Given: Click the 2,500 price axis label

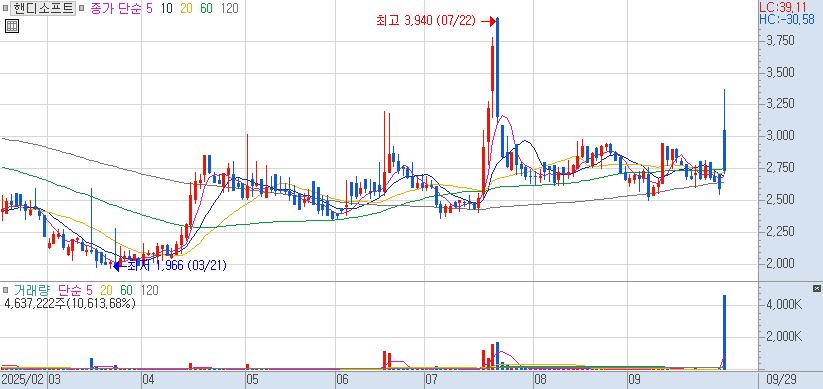Looking at the screenshot, I should click(x=779, y=199).
